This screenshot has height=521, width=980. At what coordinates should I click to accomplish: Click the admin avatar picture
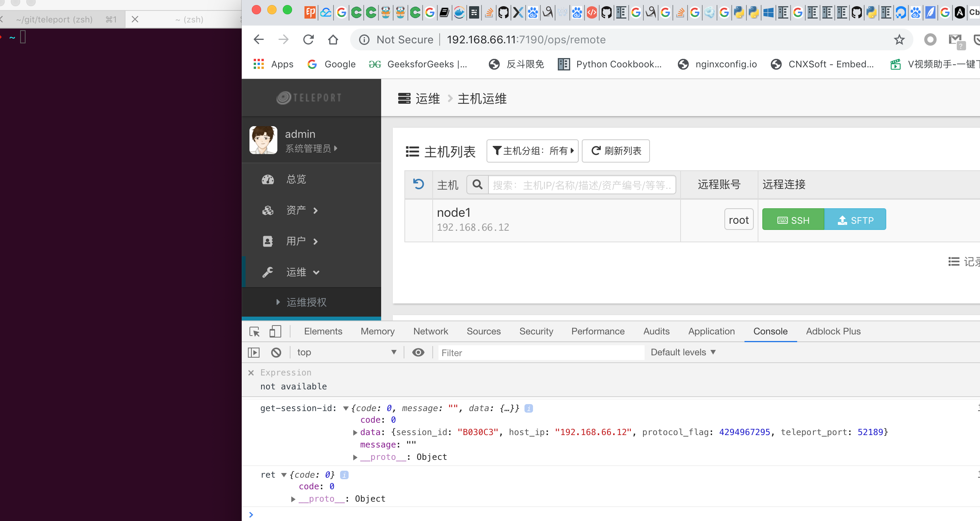pos(263,140)
